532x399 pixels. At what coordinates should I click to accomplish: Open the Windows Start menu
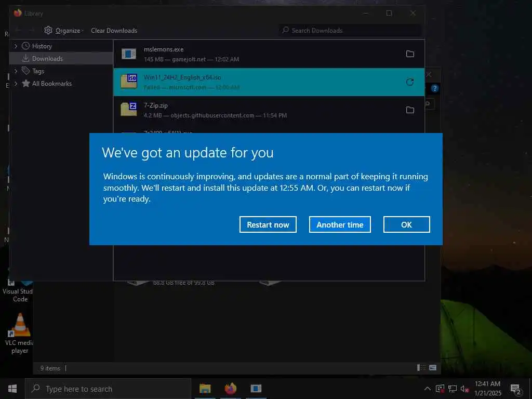pos(12,389)
